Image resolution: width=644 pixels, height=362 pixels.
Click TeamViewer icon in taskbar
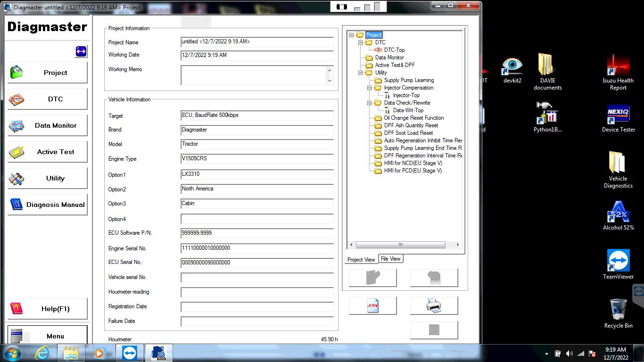pos(129,353)
